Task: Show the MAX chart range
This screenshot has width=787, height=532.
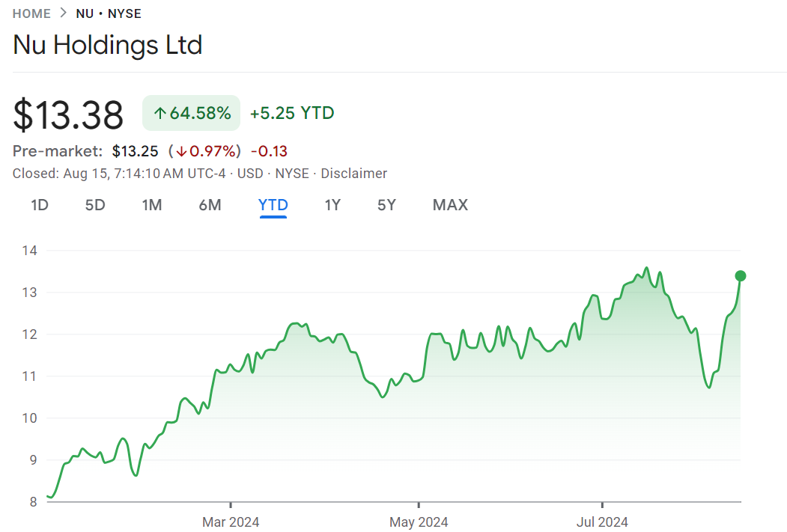Action: 450,204
